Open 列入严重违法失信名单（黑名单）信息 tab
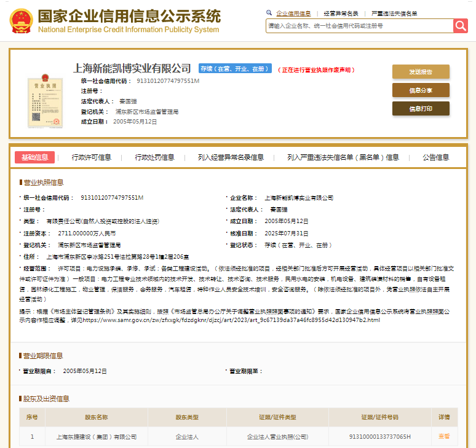This screenshot has height=448, width=476. pyautogui.click(x=343, y=157)
